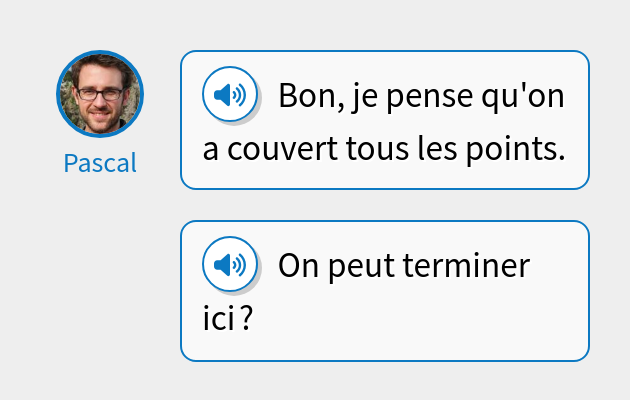The height and width of the screenshot is (400, 630).
Task: Tap the word 'a' before 'couvert'
Action: point(210,150)
